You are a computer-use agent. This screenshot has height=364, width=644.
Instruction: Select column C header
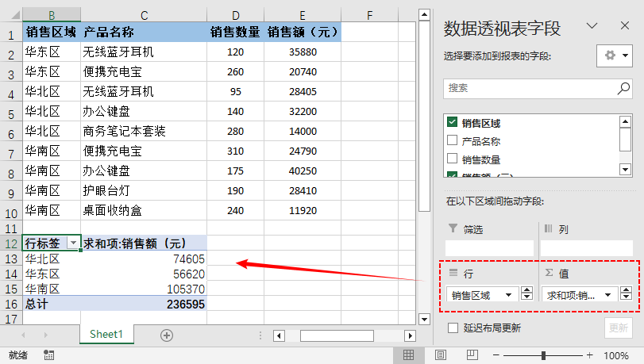[x=144, y=15]
